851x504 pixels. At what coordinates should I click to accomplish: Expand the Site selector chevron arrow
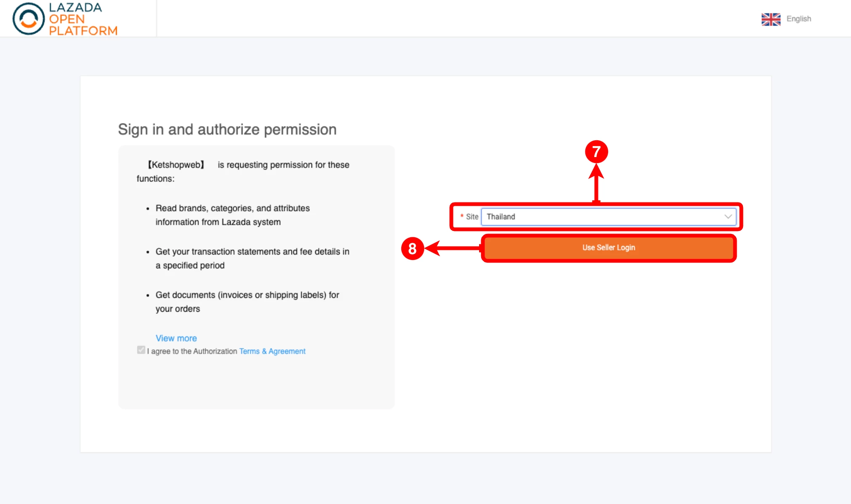click(728, 217)
